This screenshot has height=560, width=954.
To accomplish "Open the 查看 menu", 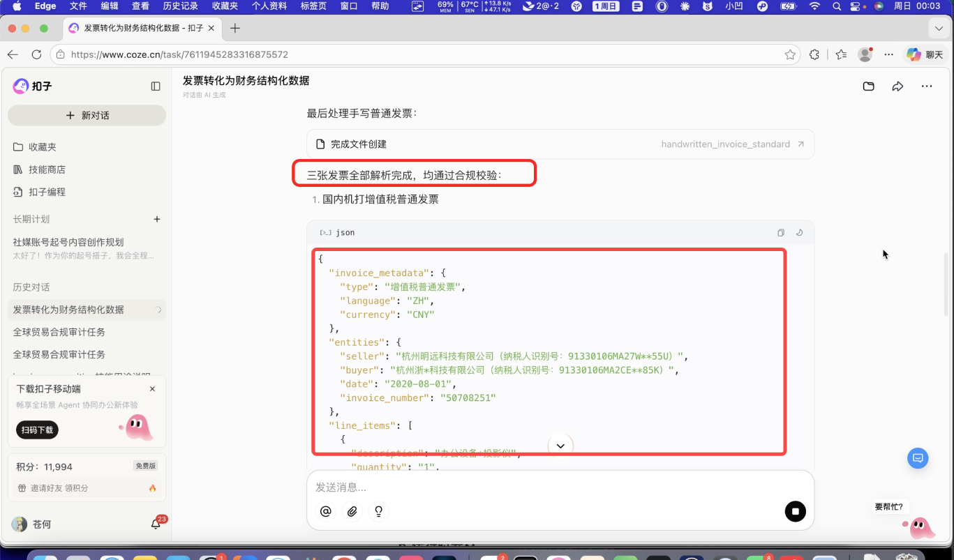I will point(140,6).
